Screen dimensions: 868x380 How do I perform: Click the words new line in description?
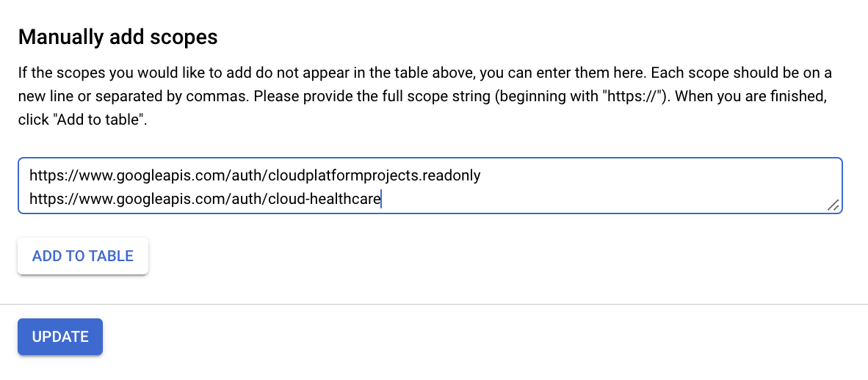[x=43, y=96]
